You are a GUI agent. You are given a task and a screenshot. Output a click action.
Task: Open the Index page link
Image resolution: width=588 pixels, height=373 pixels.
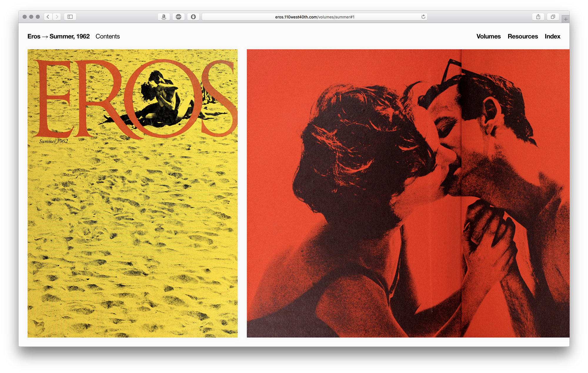click(x=552, y=36)
